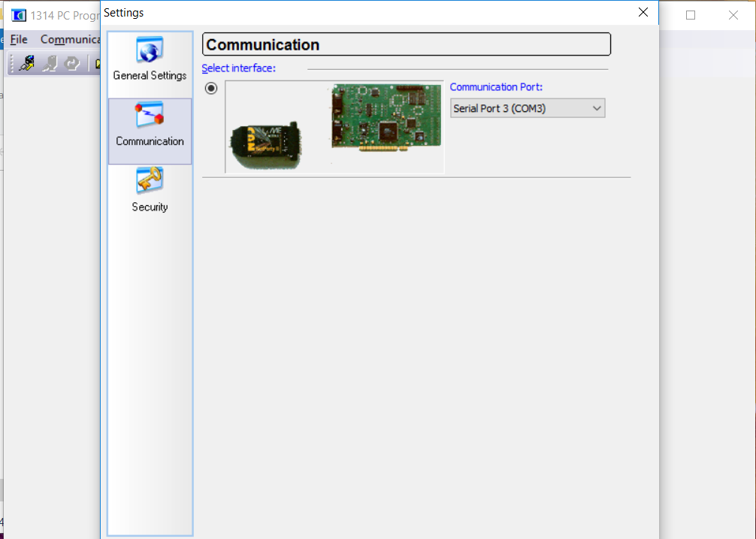This screenshot has height=539, width=756.
Task: Expand the Communication Port dropdown arrow
Action: tap(597, 108)
